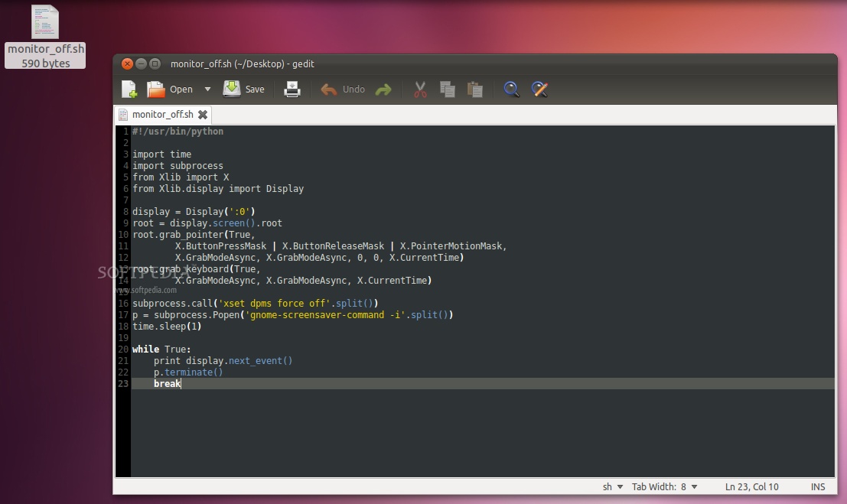This screenshot has height=504, width=847.
Task: Expand the Open recent files dropdown arrow
Action: click(207, 89)
